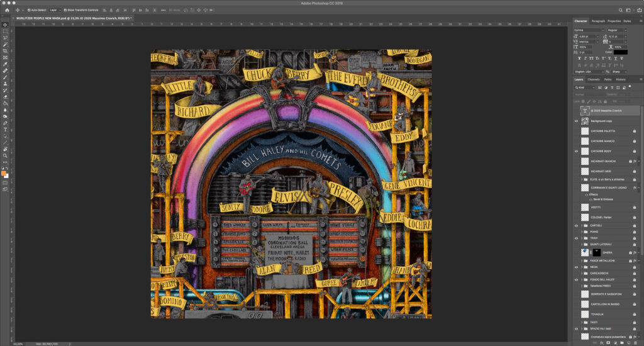Open the Sharp anti-aliasing dropdown
This screenshot has width=644, height=346.
click(x=619, y=72)
